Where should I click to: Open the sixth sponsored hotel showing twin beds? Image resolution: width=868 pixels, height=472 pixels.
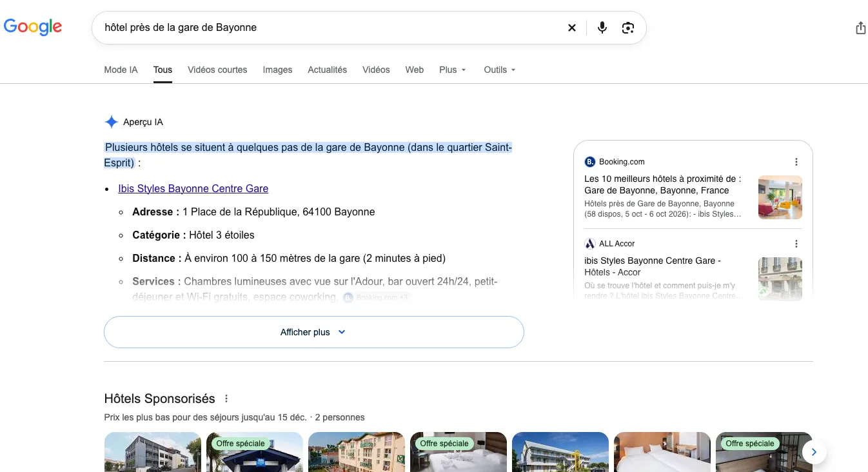pyautogui.click(x=662, y=452)
